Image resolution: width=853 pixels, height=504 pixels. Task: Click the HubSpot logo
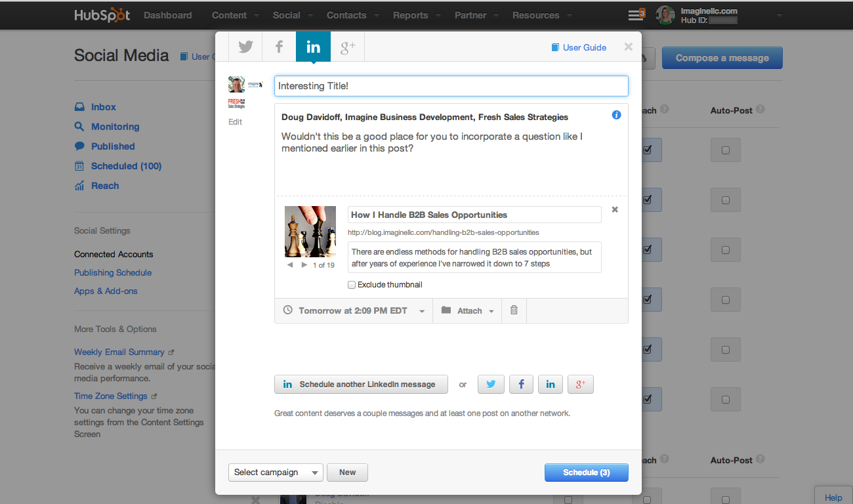pos(102,14)
